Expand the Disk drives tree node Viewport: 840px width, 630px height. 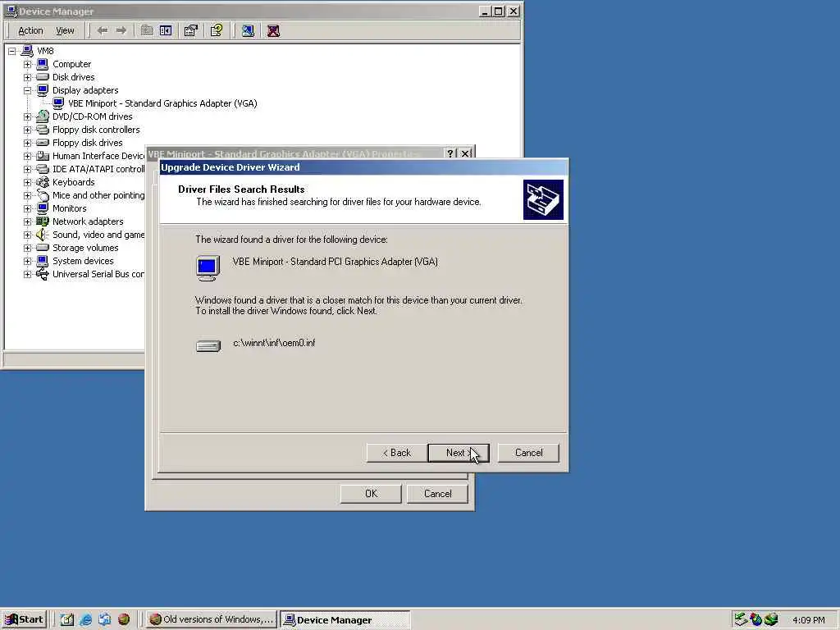27,78
